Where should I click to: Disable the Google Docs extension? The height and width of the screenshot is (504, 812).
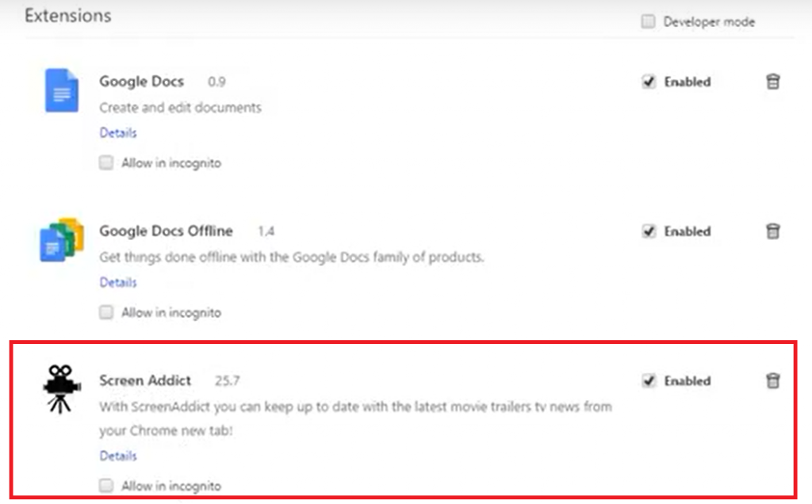[649, 82]
